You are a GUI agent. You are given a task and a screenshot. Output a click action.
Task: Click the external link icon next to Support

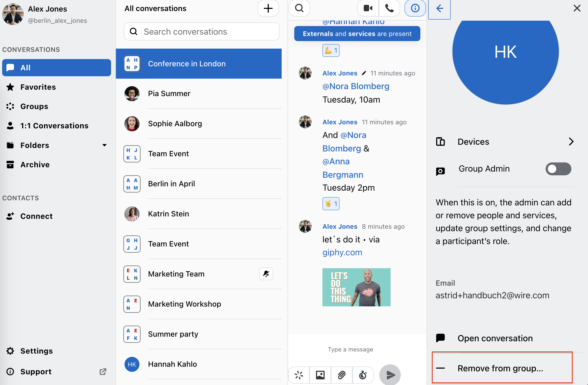click(x=103, y=372)
